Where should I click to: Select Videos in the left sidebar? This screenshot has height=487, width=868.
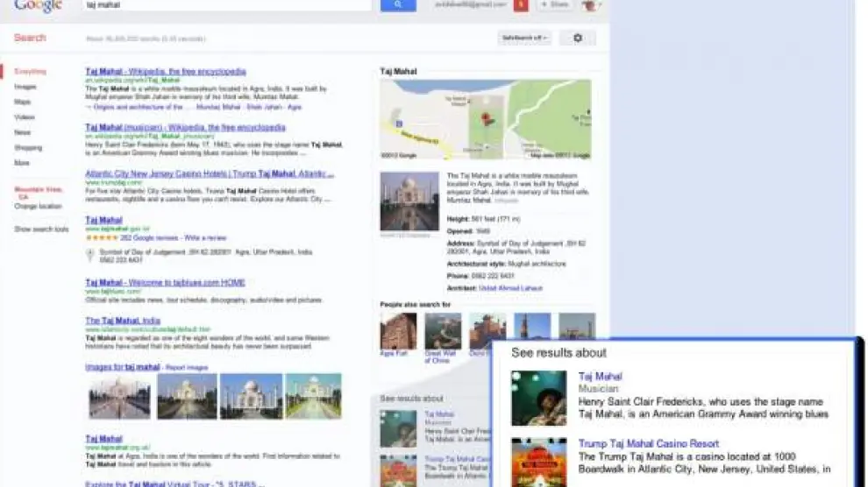tap(25, 117)
